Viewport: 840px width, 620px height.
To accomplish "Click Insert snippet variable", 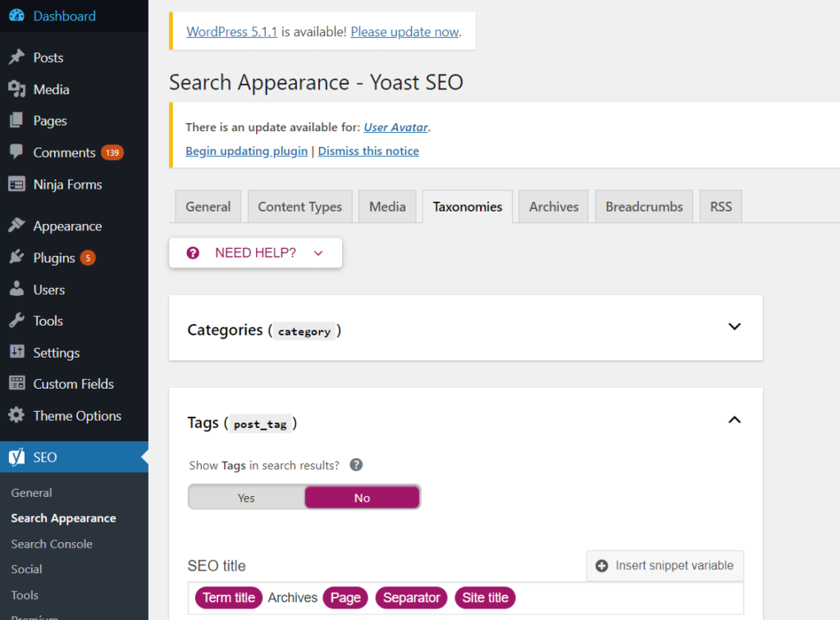I will tap(664, 565).
